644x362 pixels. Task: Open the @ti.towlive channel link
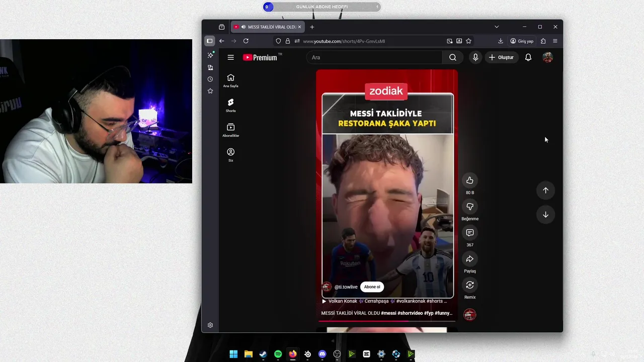point(346,287)
